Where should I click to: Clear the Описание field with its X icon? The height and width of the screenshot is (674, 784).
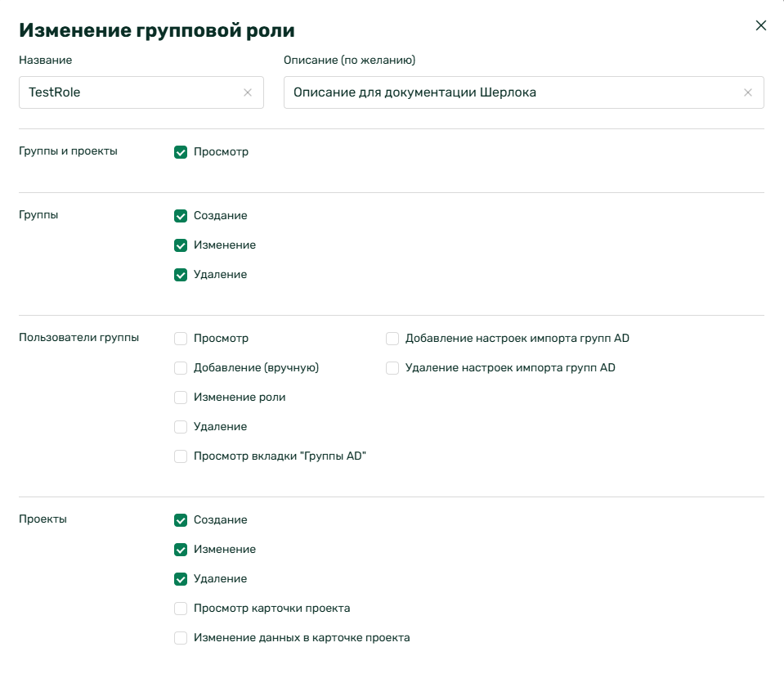747,92
